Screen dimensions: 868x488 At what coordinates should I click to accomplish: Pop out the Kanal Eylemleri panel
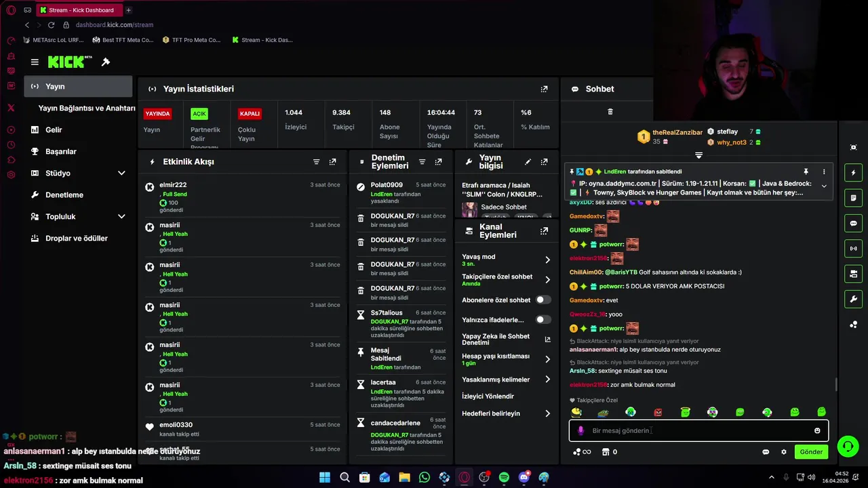544,231
